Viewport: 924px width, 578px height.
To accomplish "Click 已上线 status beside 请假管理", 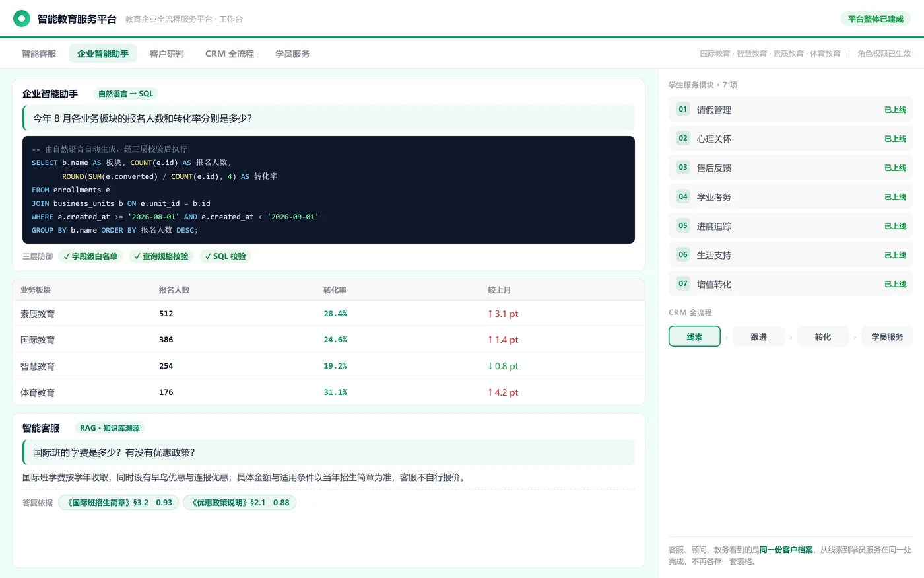I will [x=895, y=110].
